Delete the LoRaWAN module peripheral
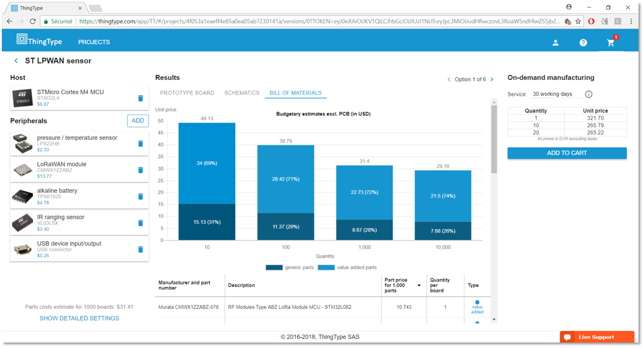Screen dimensions: 644x348 coord(140,170)
